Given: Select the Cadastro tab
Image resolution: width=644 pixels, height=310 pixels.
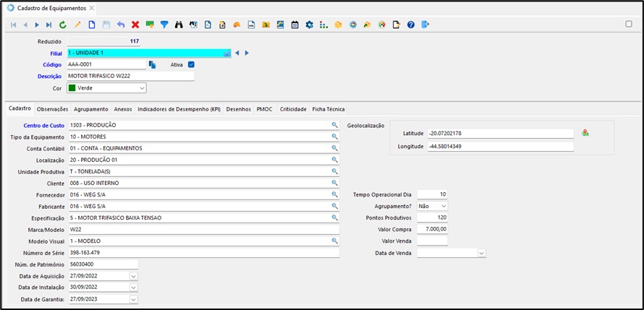Looking at the screenshot, I should pyautogui.click(x=20, y=108).
